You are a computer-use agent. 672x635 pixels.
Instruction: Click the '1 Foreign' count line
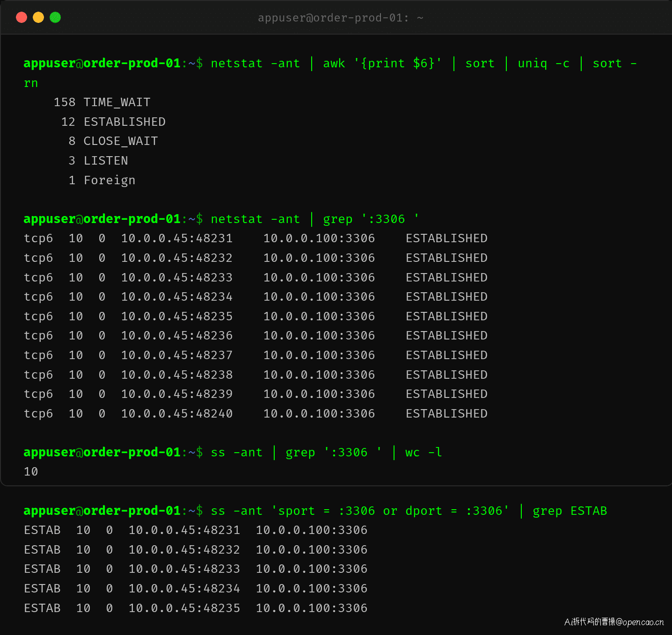point(102,180)
